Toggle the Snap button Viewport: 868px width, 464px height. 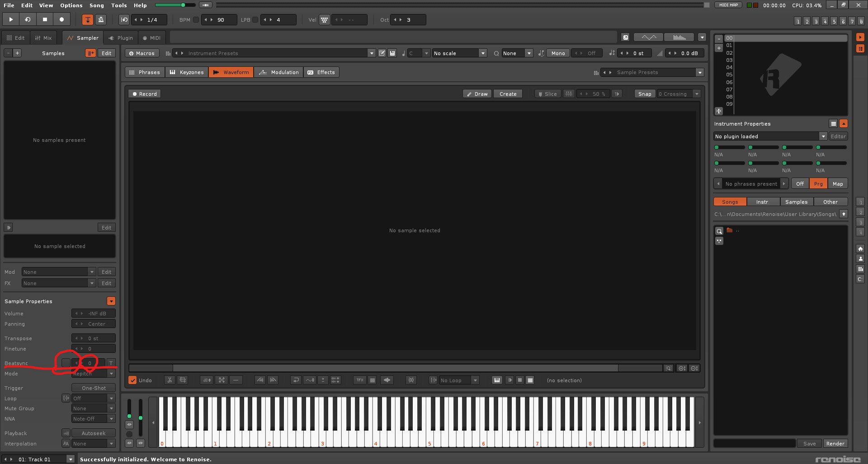tap(645, 94)
